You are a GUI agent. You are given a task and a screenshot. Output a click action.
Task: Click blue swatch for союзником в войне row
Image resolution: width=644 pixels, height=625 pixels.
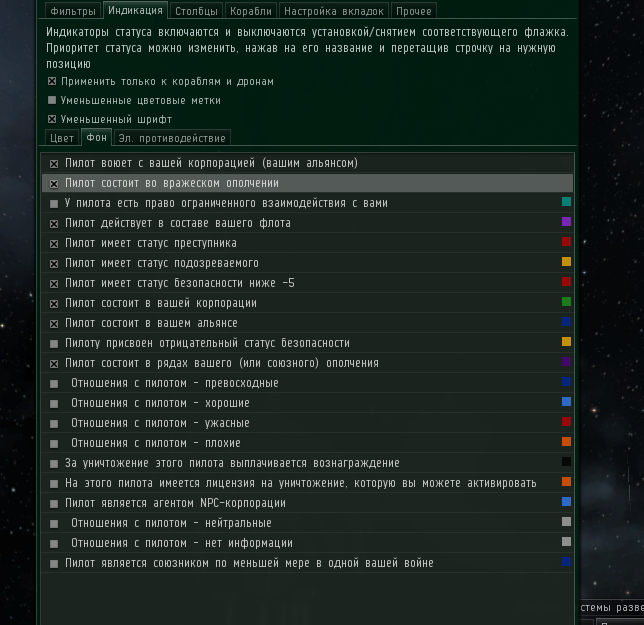click(566, 561)
